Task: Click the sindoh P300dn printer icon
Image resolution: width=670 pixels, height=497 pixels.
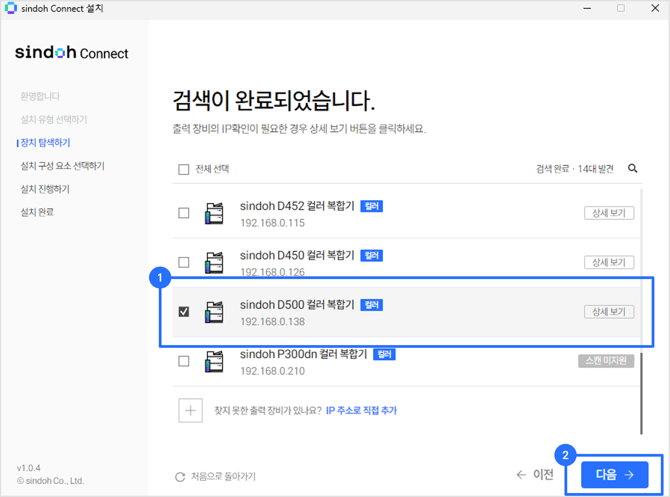Action: (x=214, y=361)
